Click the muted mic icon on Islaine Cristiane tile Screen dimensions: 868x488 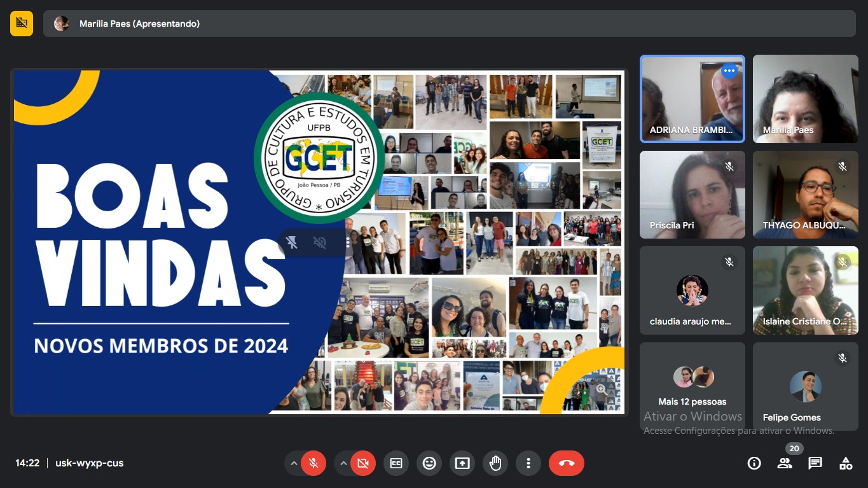click(x=843, y=262)
